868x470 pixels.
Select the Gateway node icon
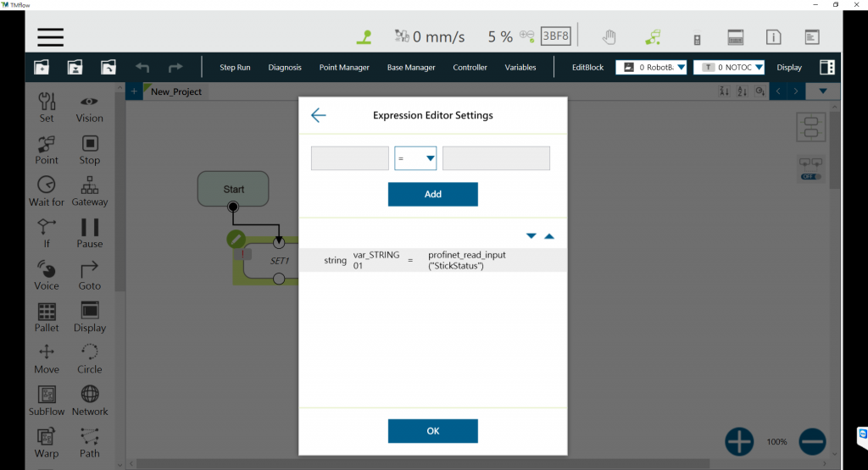(x=89, y=191)
